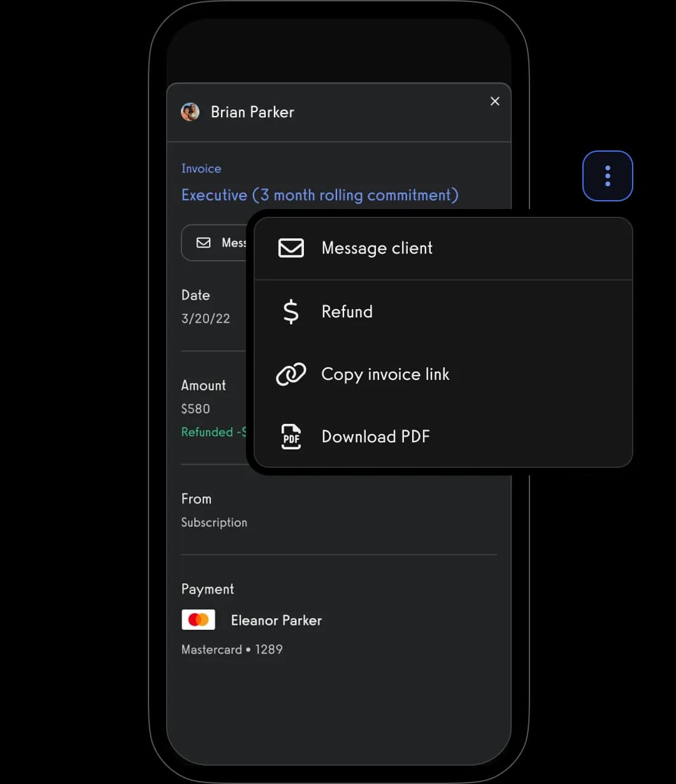
Task: Click the Brian Parker name heading
Action: tap(252, 112)
